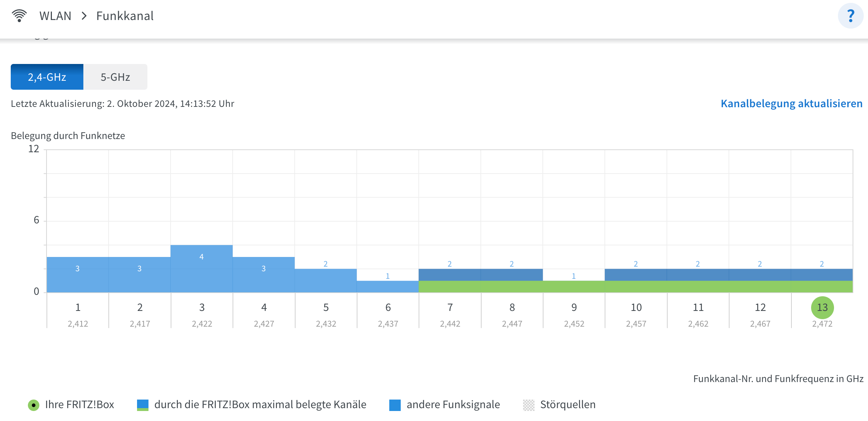Click the green channel 13 circle
Image resolution: width=868 pixels, height=421 pixels.
822,307
